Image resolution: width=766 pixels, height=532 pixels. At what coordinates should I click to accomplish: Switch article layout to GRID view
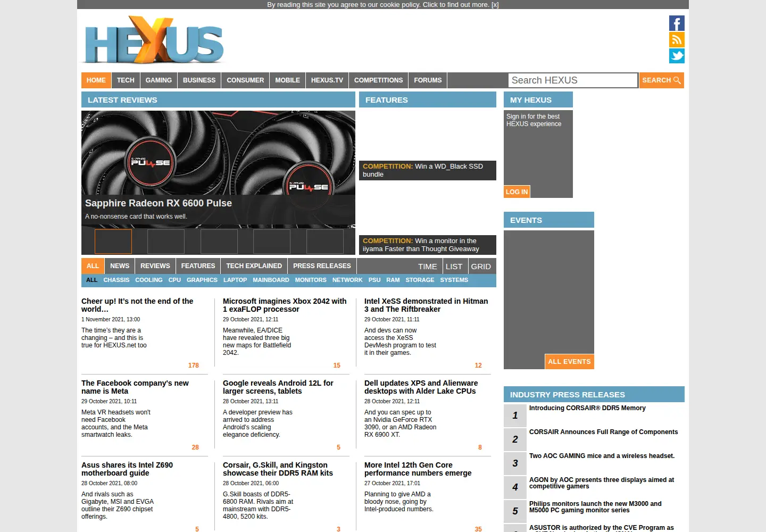(481, 267)
